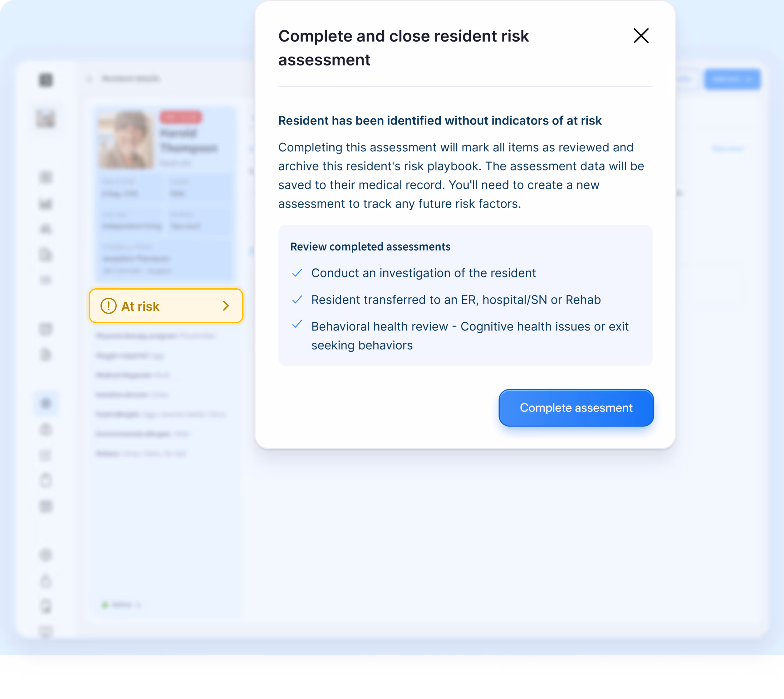784x699 pixels.
Task: Toggle the Behavioral health review checkmark
Action: [297, 324]
